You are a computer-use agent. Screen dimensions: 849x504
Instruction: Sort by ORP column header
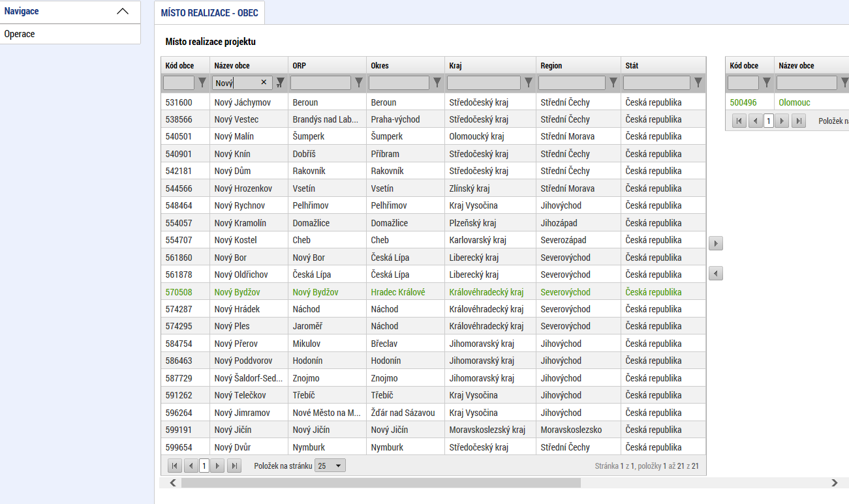327,65
